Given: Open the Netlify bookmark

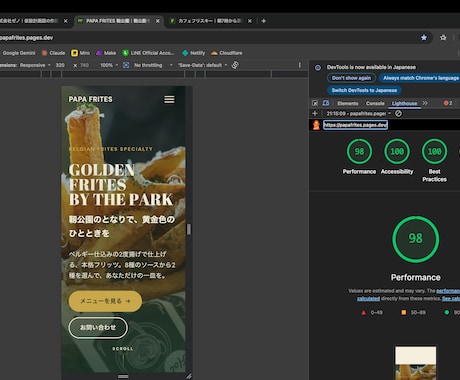Looking at the screenshot, I should pyautogui.click(x=194, y=53).
